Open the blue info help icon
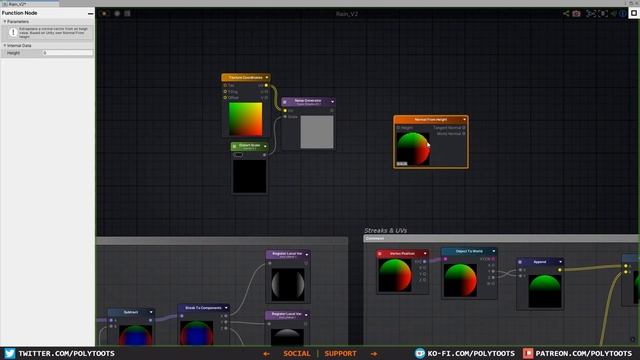This screenshot has width=640, height=360. (622, 13)
